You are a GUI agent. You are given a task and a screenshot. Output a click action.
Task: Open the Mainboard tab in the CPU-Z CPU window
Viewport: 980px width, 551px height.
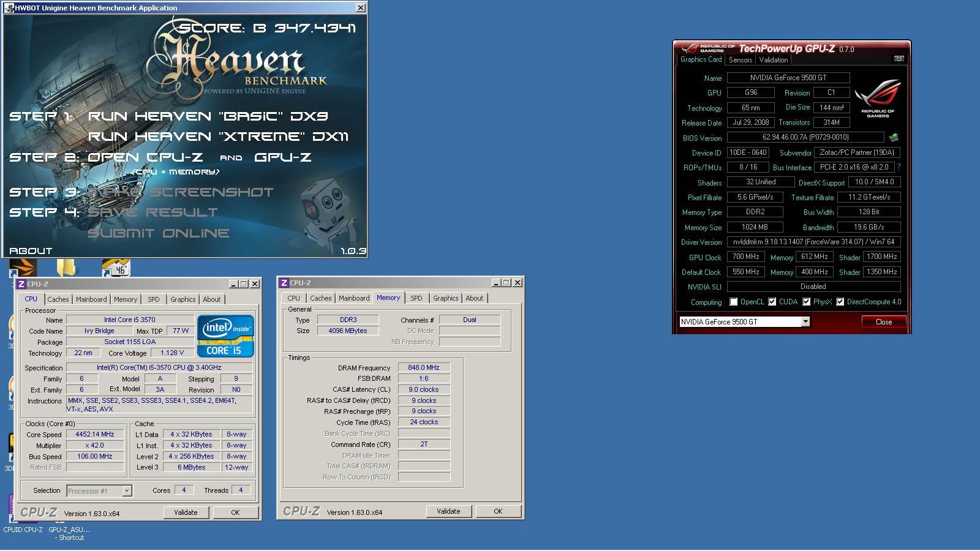(91, 299)
